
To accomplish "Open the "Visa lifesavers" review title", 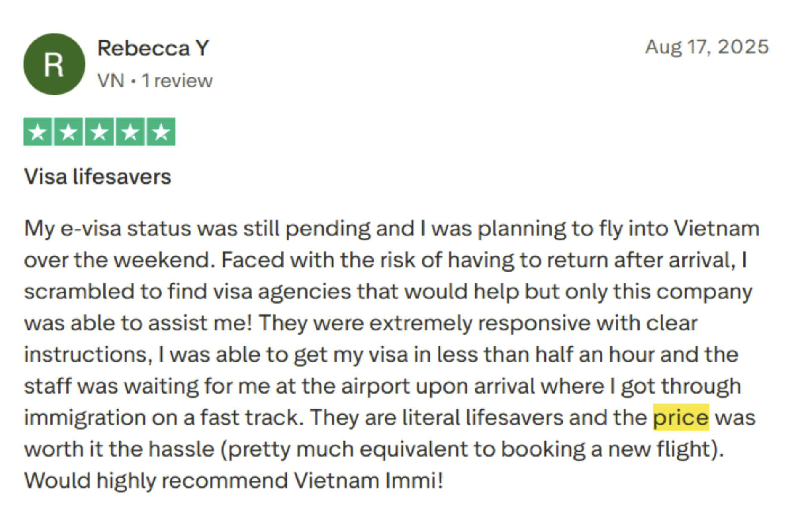I will point(98,177).
